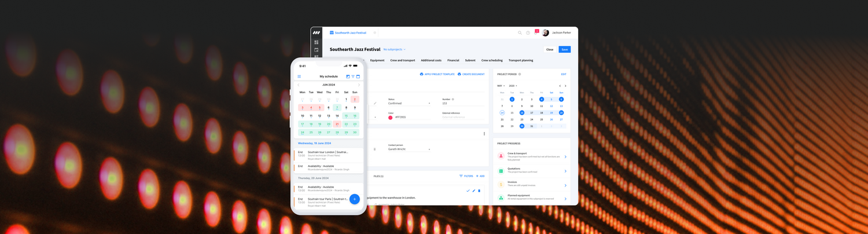Click the pencil edit icon in files row

[473, 191]
